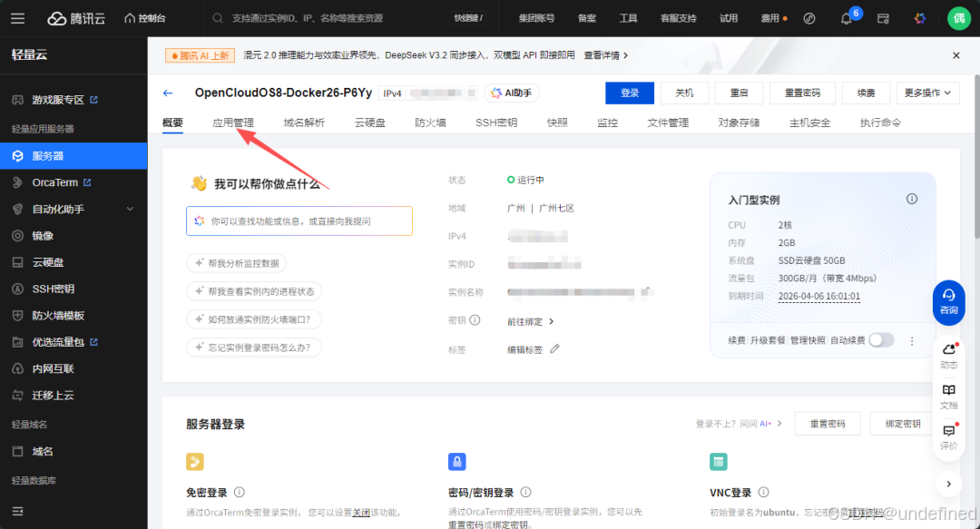The height and width of the screenshot is (529, 980).
Task: Open the cloud shell icon in top bar
Action: pyautogui.click(x=883, y=18)
